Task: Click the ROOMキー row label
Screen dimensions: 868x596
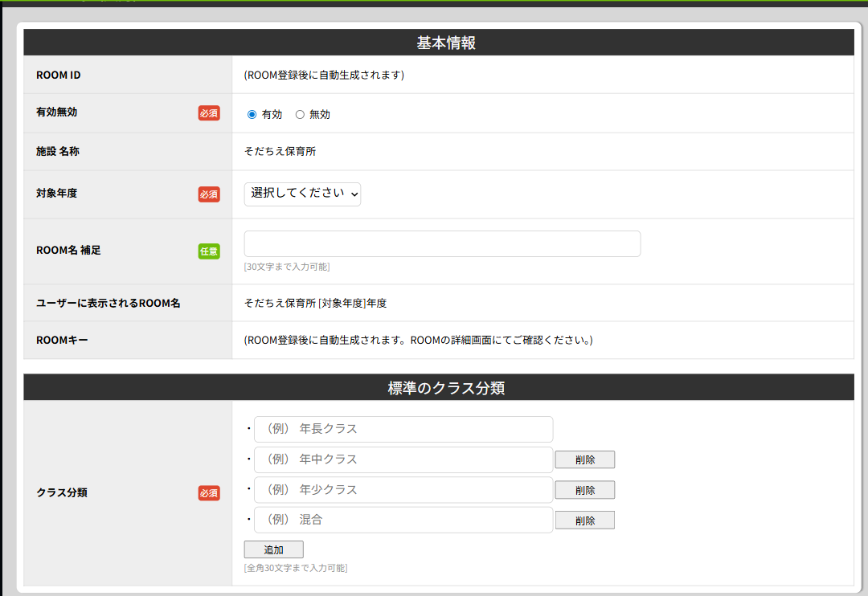Action: (62, 341)
